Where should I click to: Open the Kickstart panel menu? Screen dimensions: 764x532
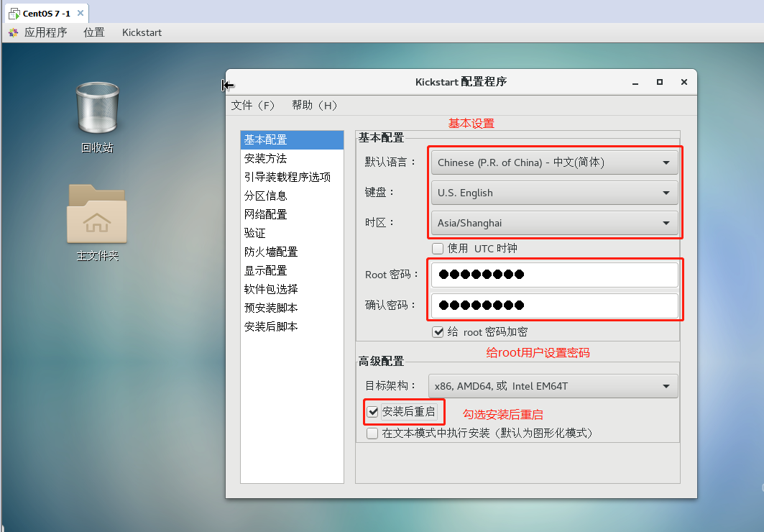click(142, 32)
